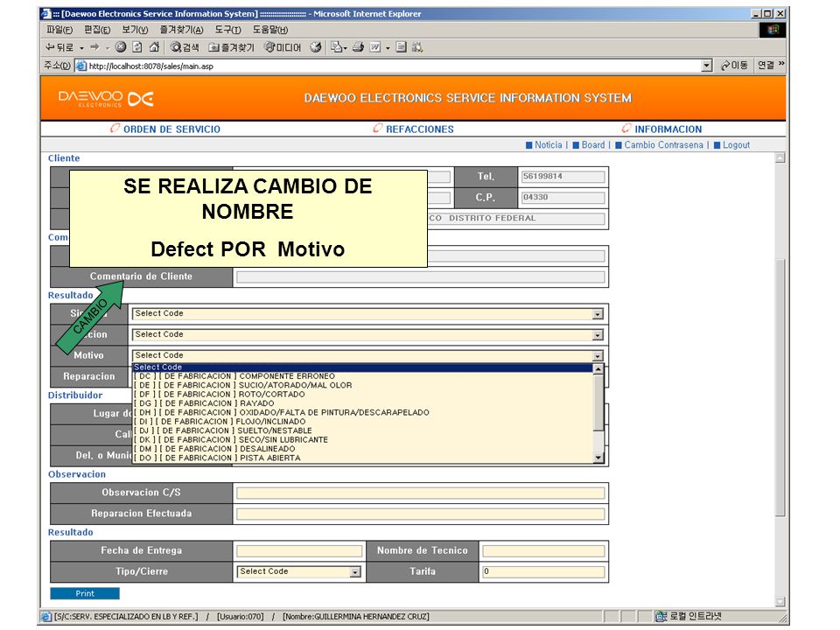Click the Observacion C/S input field
The height and width of the screenshot is (630, 840).
click(421, 493)
